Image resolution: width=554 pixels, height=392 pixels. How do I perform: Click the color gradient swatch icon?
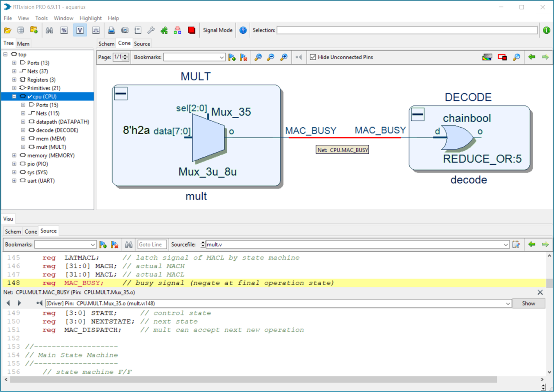pyautogui.click(x=487, y=57)
